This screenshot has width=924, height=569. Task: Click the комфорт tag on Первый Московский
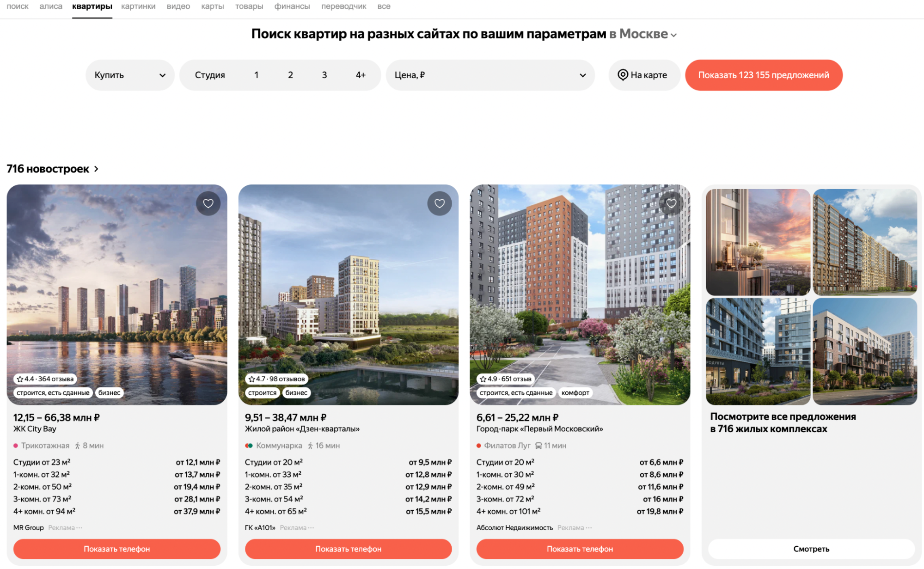coord(575,393)
